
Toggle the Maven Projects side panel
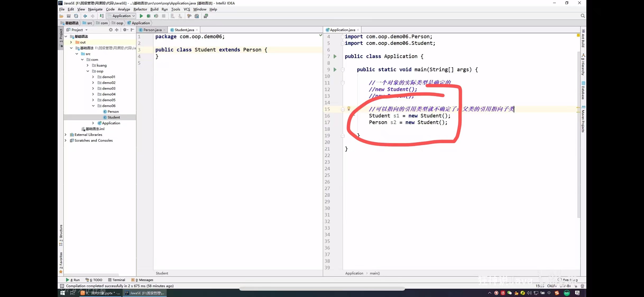583,119
